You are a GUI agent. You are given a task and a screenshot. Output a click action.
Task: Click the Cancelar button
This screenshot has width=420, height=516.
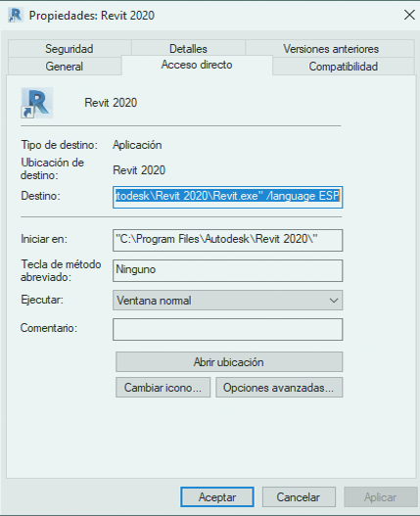tap(299, 497)
